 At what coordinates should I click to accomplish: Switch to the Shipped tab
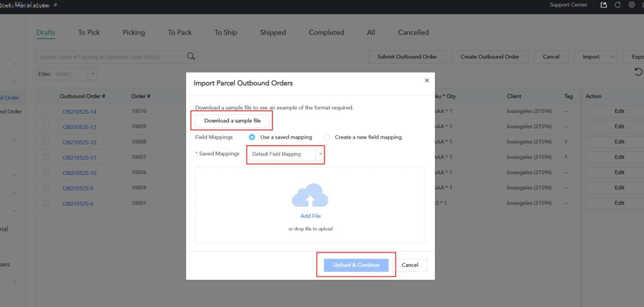273,32
